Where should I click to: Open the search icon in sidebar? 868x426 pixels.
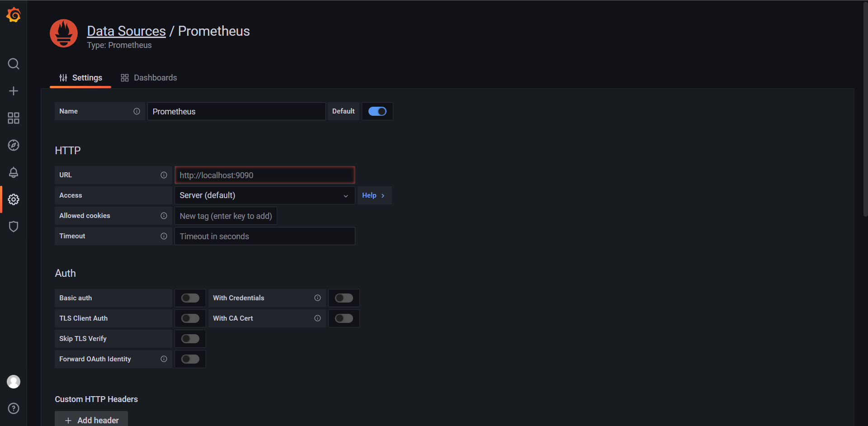pos(14,64)
